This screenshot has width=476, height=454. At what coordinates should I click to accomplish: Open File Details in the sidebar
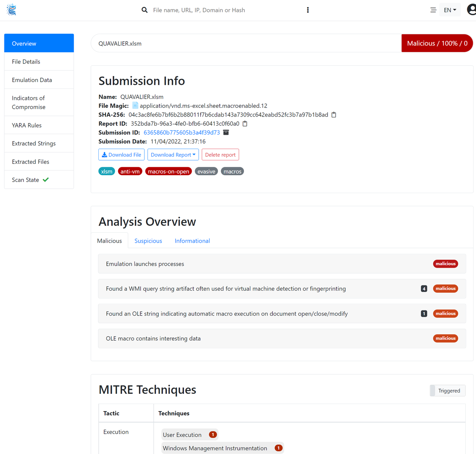point(39,61)
